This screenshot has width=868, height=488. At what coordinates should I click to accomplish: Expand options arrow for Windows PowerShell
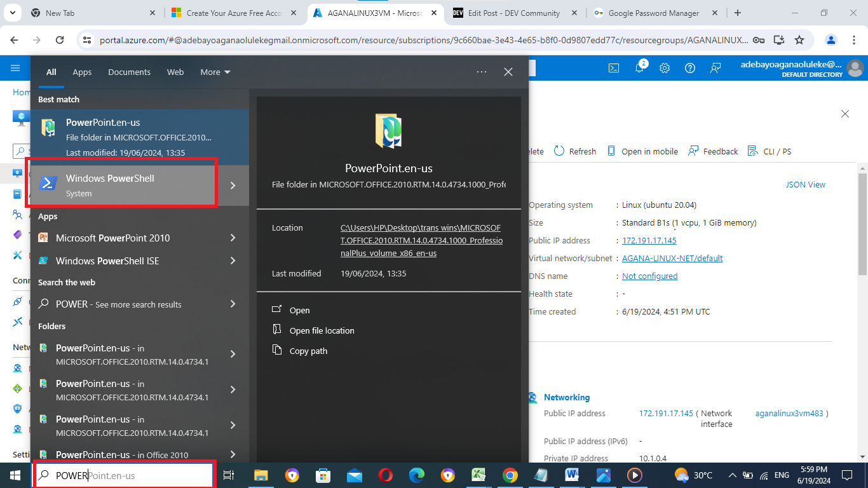pyautogui.click(x=233, y=186)
